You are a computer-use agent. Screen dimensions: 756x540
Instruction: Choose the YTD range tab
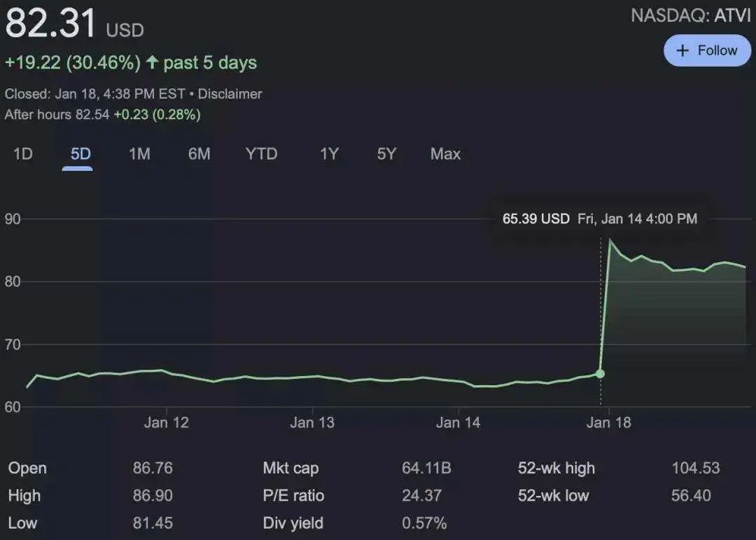(x=261, y=154)
